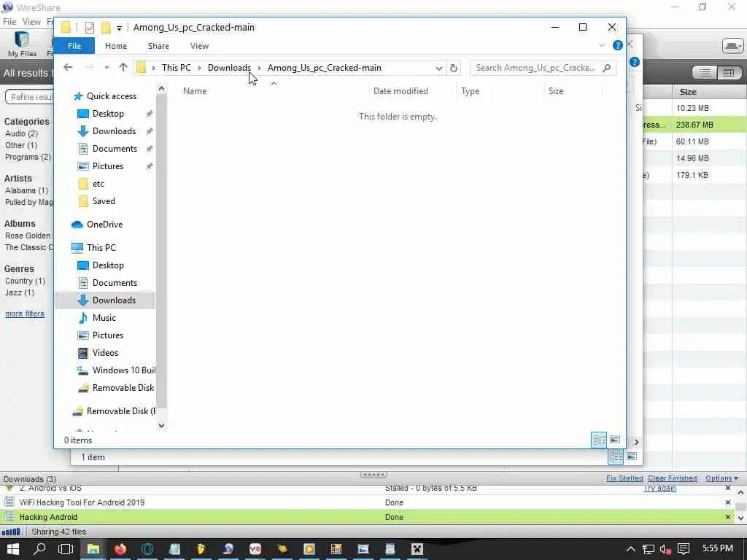Sort by the Name column header
This screenshot has height=560, width=747.
coord(195,91)
